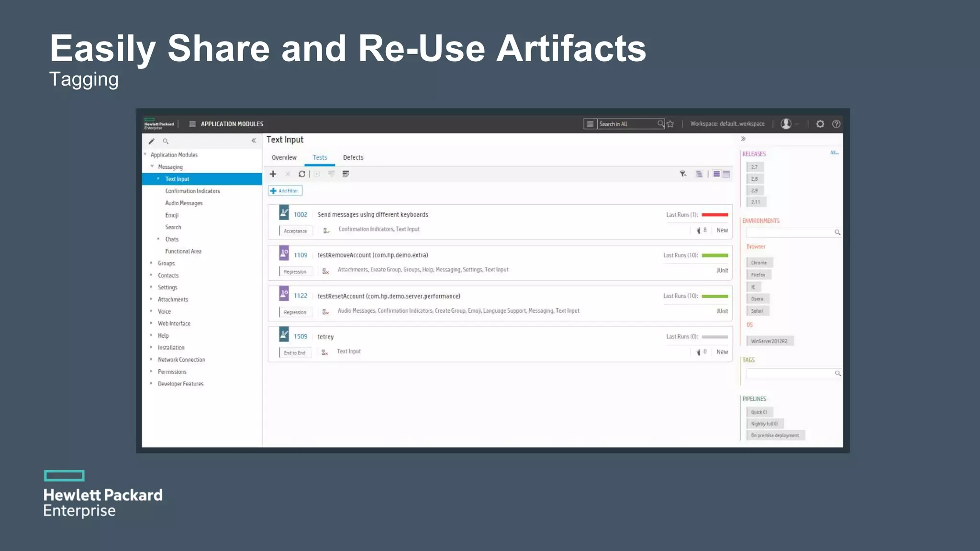The height and width of the screenshot is (551, 980).
Task: Select the Quick CI pipeline tag
Action: click(759, 412)
